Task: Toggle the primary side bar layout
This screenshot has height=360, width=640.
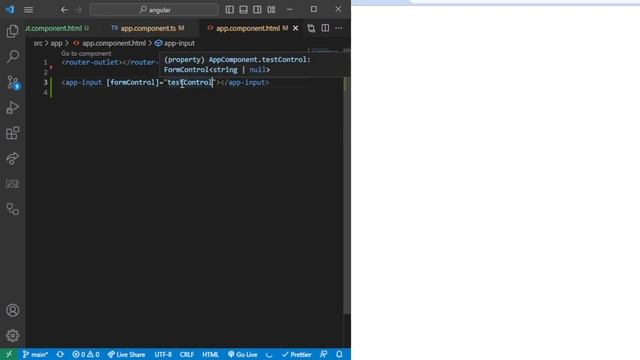Action: 229,9
